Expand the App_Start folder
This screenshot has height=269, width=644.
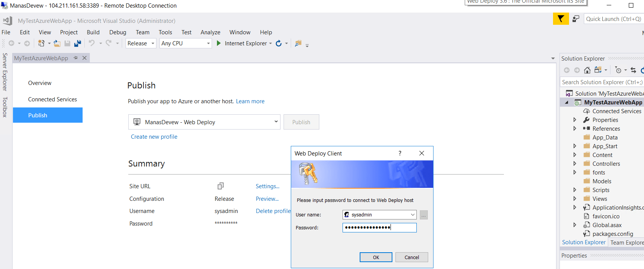pyautogui.click(x=575, y=146)
